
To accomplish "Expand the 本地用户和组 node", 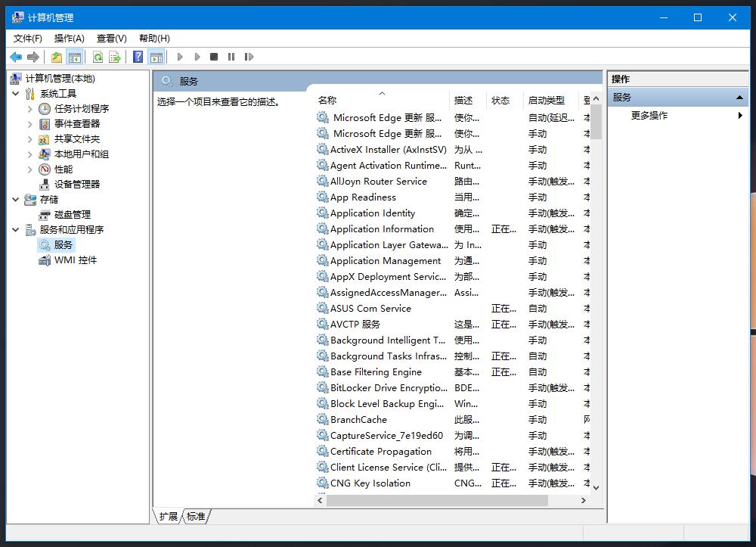I will click(30, 154).
